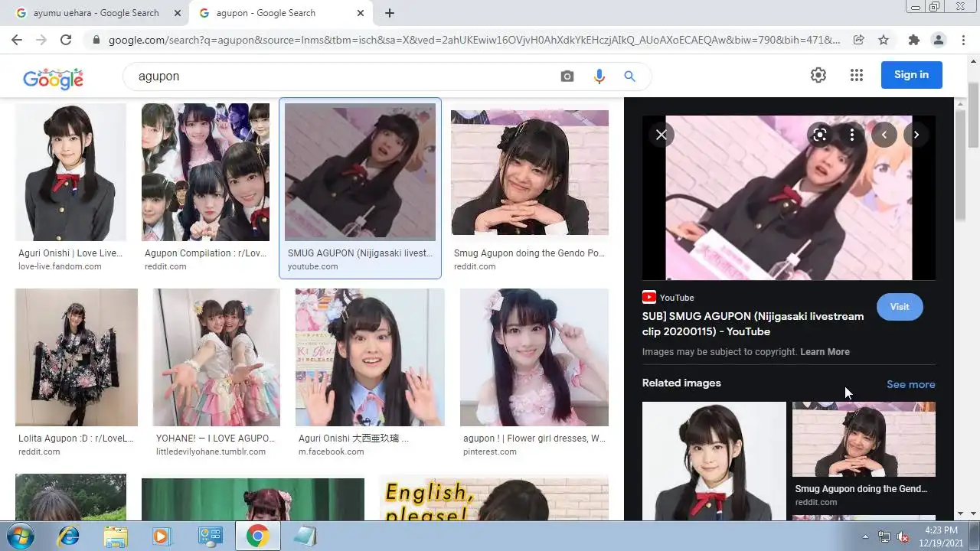Click the address bar URL field
The height and width of the screenshot is (551, 980).
473,40
